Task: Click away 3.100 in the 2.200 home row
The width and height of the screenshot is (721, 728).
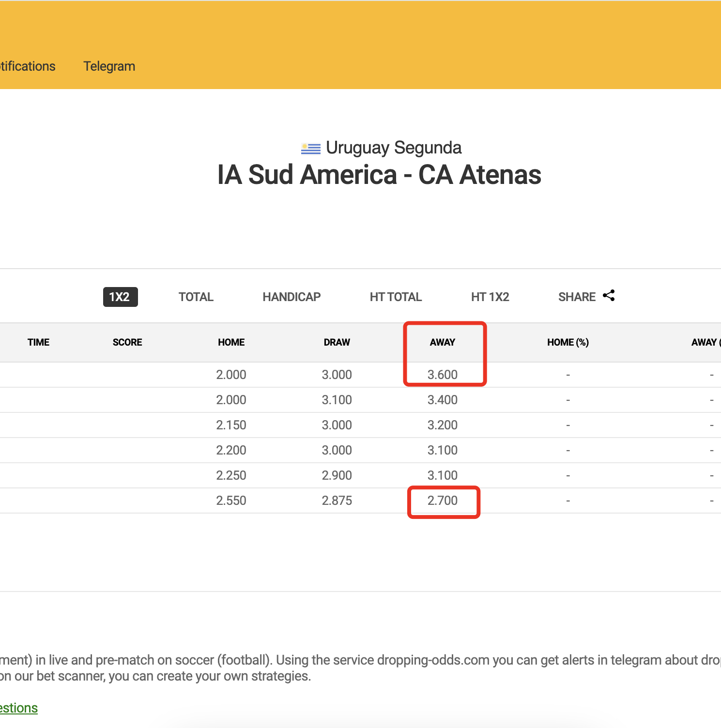Action: pos(443,450)
